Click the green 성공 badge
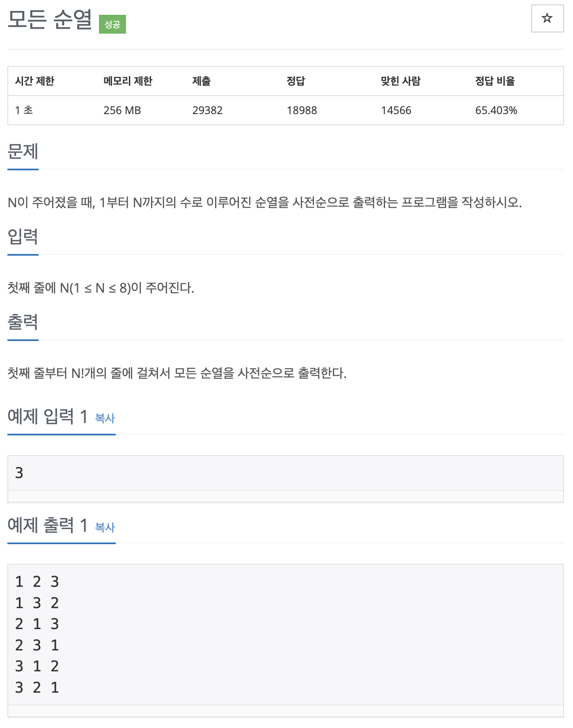This screenshot has width=573, height=728. pyautogui.click(x=112, y=24)
